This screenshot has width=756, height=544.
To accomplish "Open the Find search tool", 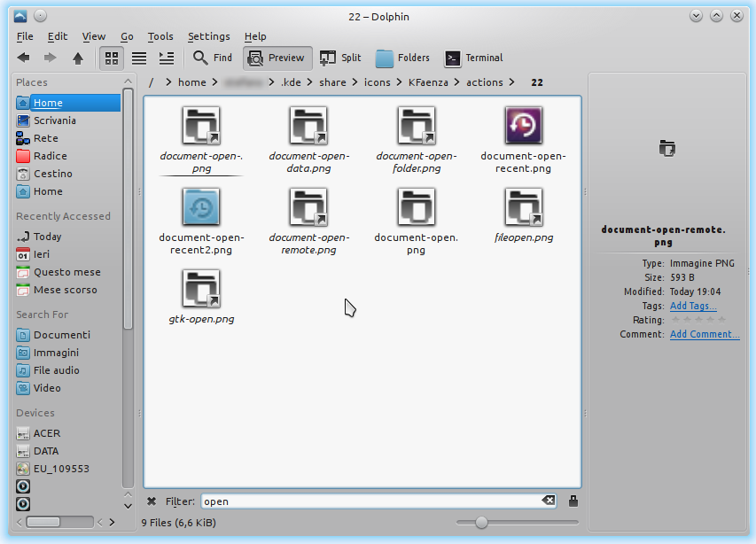I will coord(213,58).
